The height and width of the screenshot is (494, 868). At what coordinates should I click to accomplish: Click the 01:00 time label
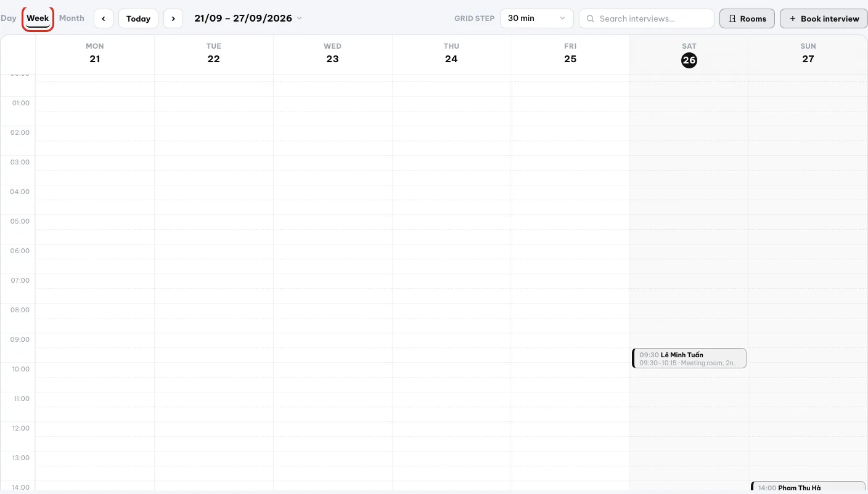(21, 103)
